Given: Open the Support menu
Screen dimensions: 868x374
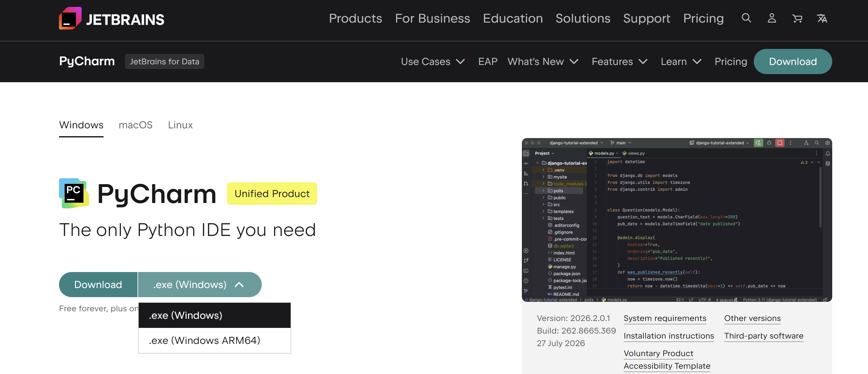Looking at the screenshot, I should coord(647,18).
